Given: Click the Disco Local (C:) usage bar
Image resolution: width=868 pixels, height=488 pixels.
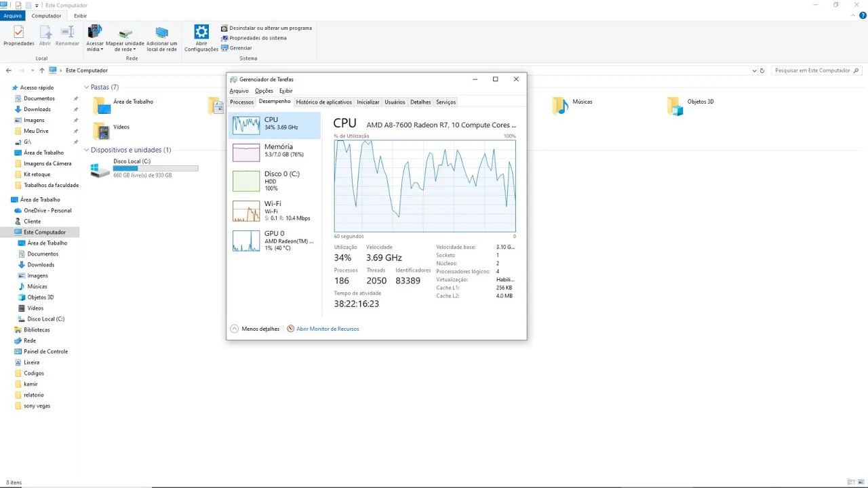Looking at the screenshot, I should (x=155, y=168).
